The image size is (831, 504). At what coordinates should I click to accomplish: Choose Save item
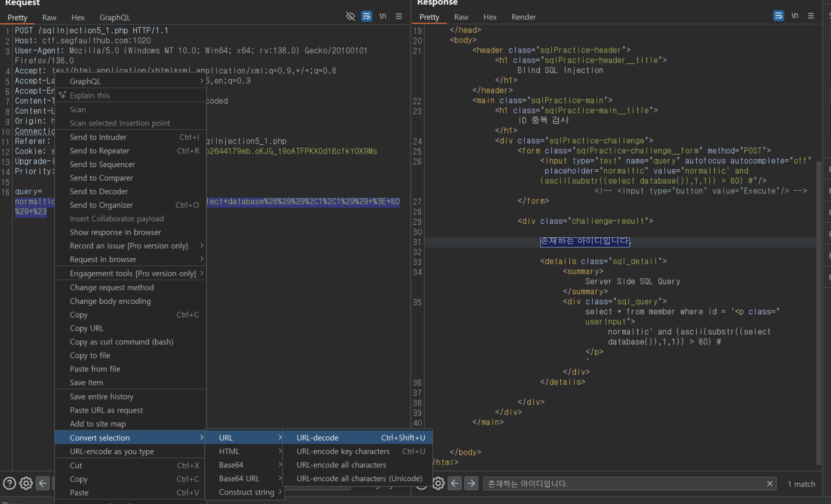click(x=130, y=383)
